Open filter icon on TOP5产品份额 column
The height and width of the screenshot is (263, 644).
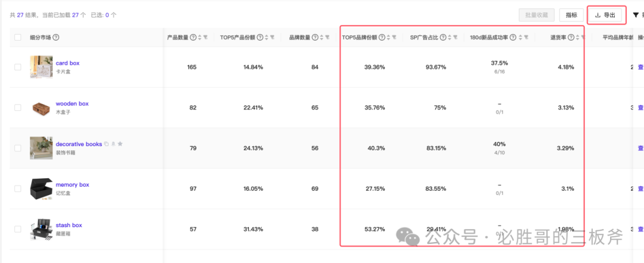pos(272,38)
